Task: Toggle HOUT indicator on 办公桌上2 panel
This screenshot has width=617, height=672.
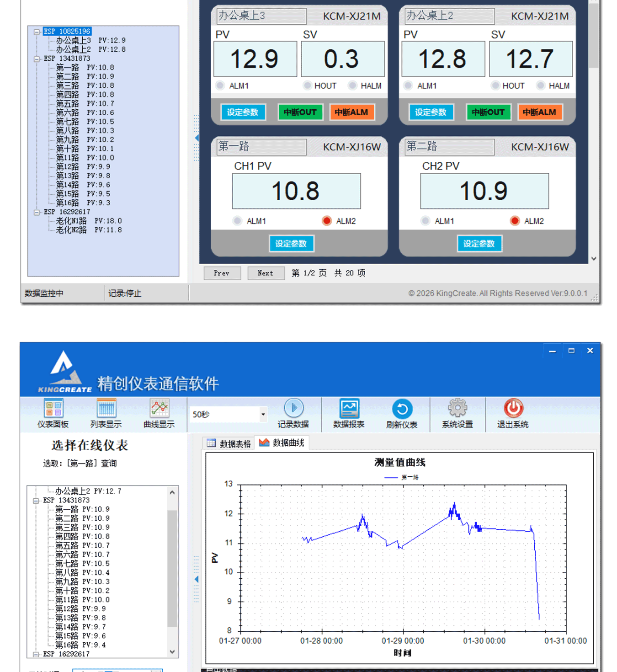Action: tap(495, 85)
